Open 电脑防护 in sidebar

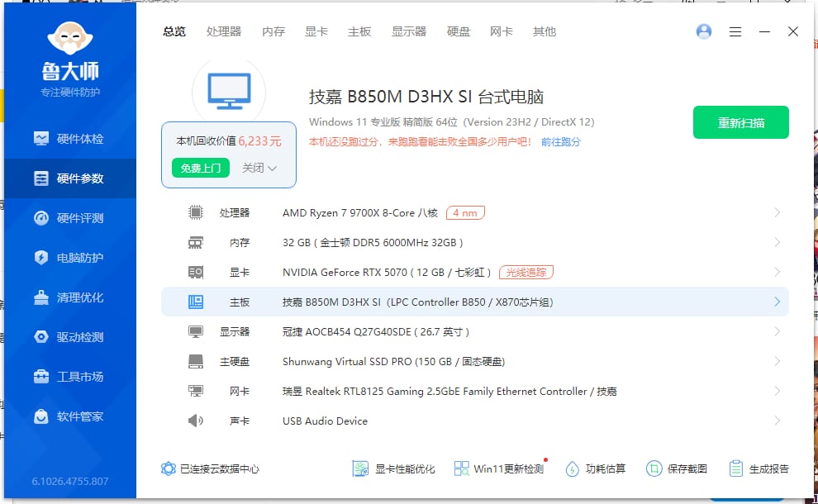pyautogui.click(x=69, y=258)
